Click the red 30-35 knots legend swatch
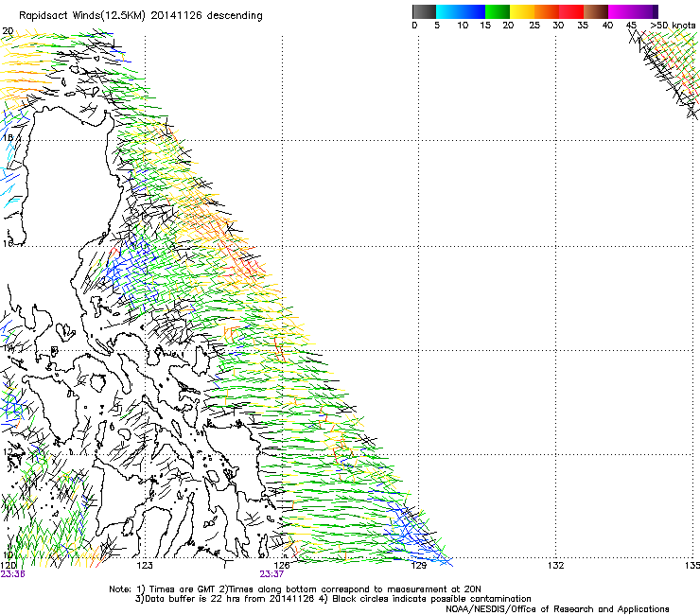This screenshot has width=700, height=615. click(x=571, y=11)
